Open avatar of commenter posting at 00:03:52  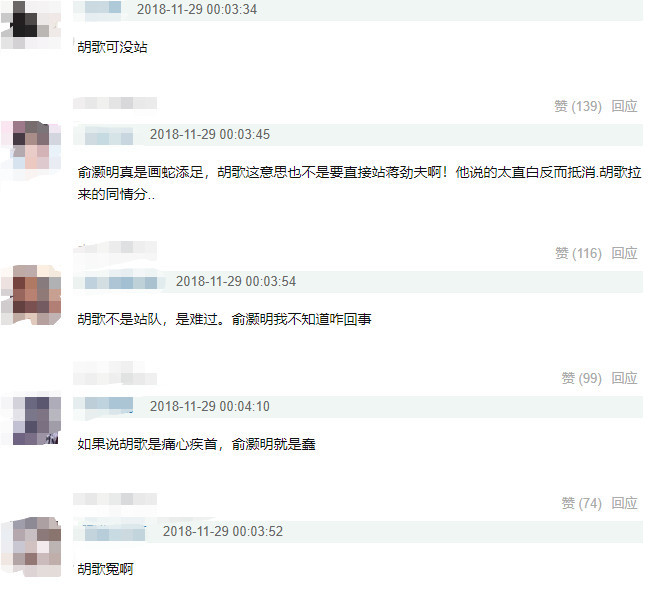point(31,547)
